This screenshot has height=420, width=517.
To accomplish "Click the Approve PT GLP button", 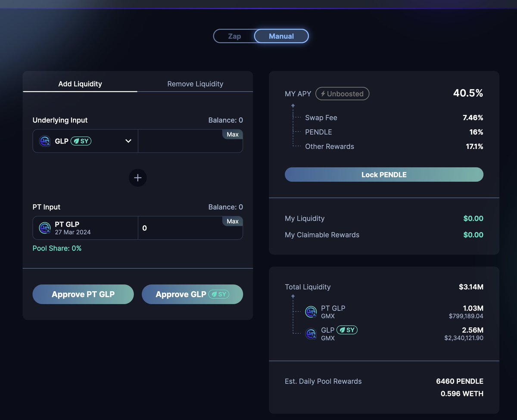I will click(83, 294).
